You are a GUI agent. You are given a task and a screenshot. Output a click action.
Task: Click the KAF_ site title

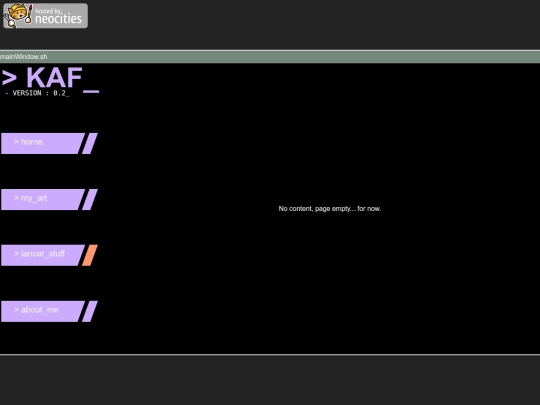coord(50,79)
